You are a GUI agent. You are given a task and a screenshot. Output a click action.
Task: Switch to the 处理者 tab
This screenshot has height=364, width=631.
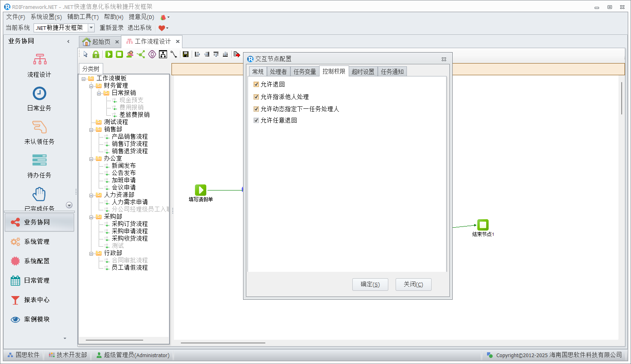pyautogui.click(x=278, y=72)
